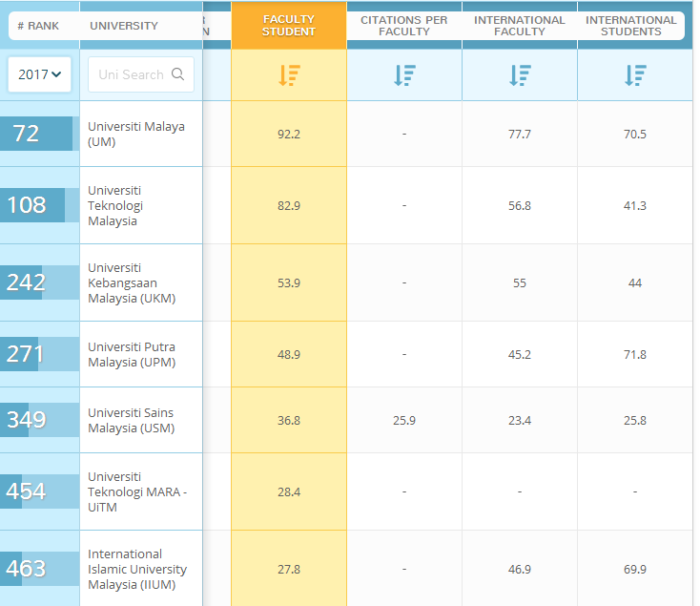
Task: Select the International Students column header
Action: 630,26
